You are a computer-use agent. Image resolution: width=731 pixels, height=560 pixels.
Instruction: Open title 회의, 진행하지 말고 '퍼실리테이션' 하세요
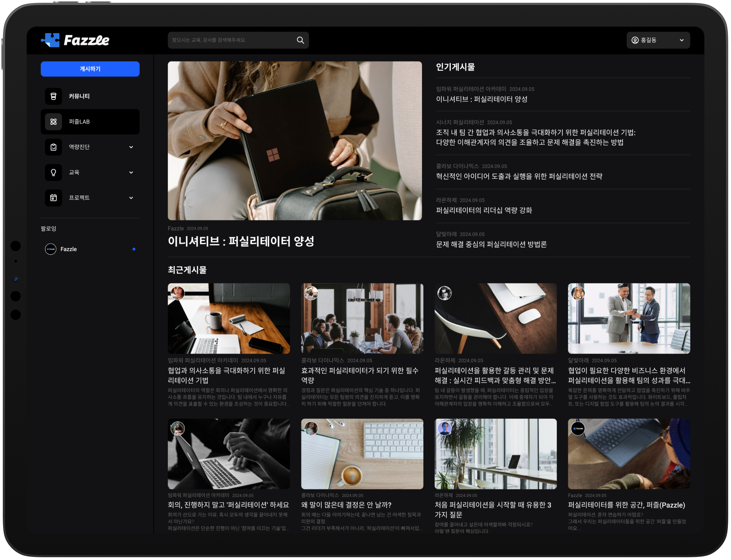(x=229, y=505)
